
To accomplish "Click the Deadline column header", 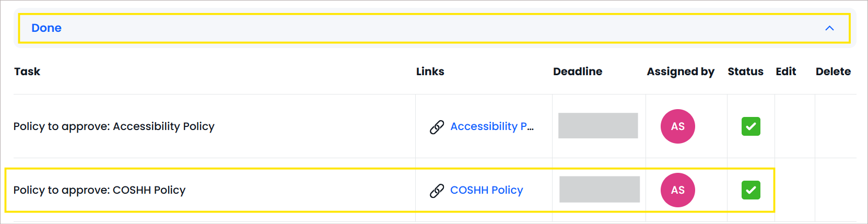I will (578, 72).
